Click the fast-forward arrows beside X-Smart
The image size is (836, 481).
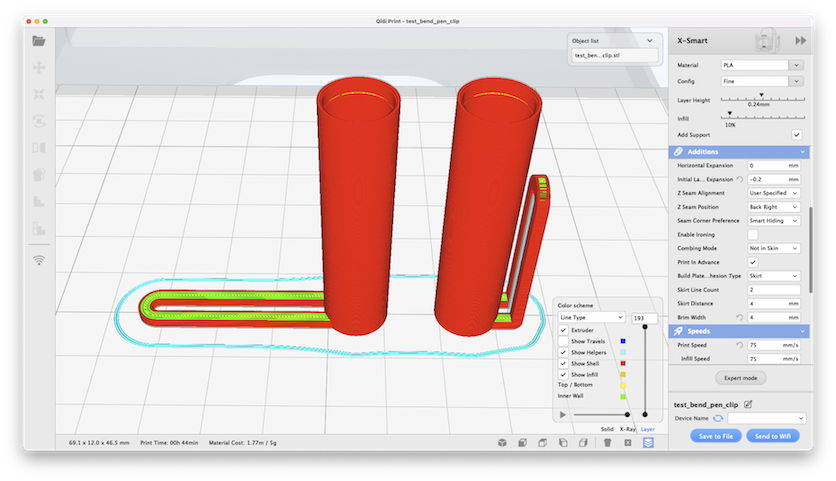click(800, 41)
